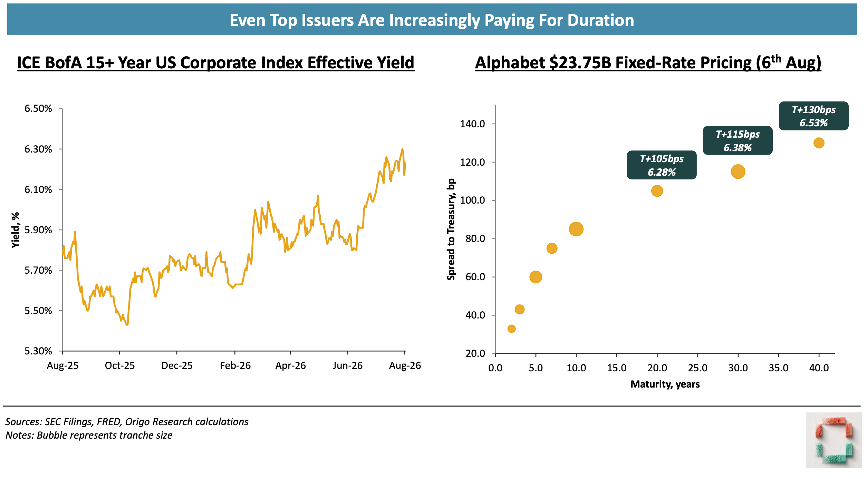
Task: Select the '15.0' maturity axis label
Action: (x=617, y=368)
